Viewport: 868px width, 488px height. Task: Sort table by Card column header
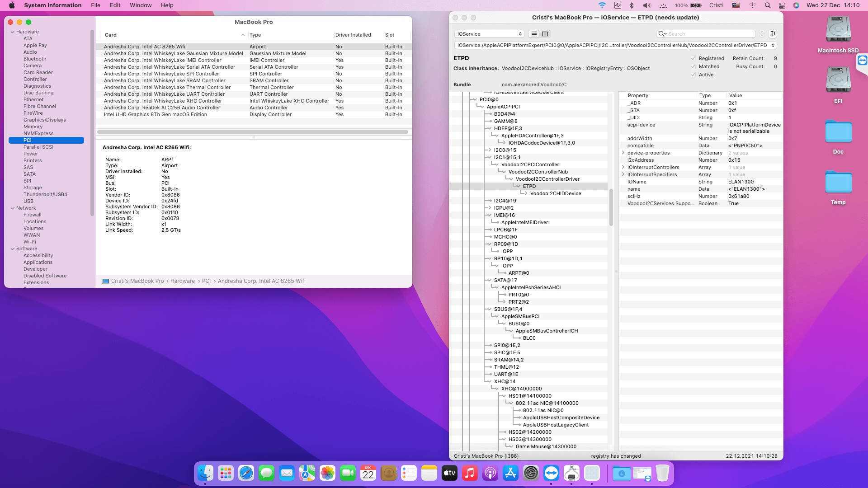(175, 35)
